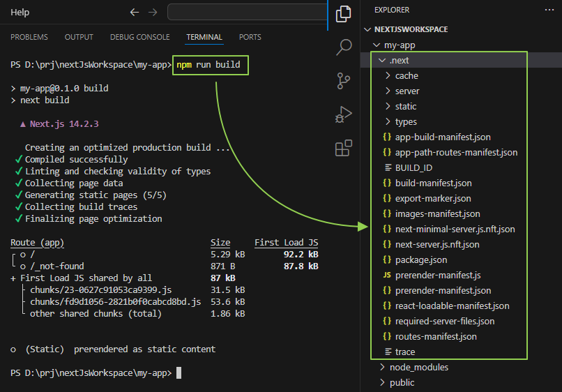Click the chunks/fd9d1056-2821b0f0cabcd8bd.js text
562x392 pixels.
(116, 301)
